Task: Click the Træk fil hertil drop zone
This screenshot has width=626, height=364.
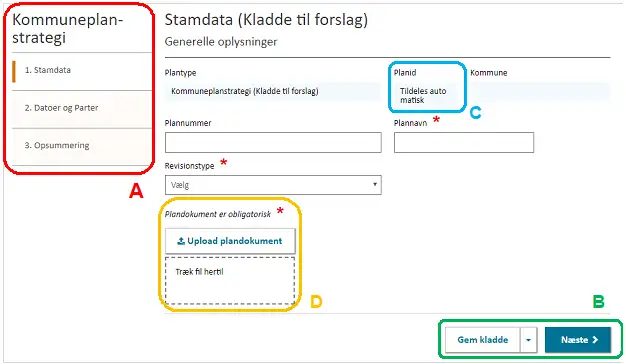Action: [230, 281]
